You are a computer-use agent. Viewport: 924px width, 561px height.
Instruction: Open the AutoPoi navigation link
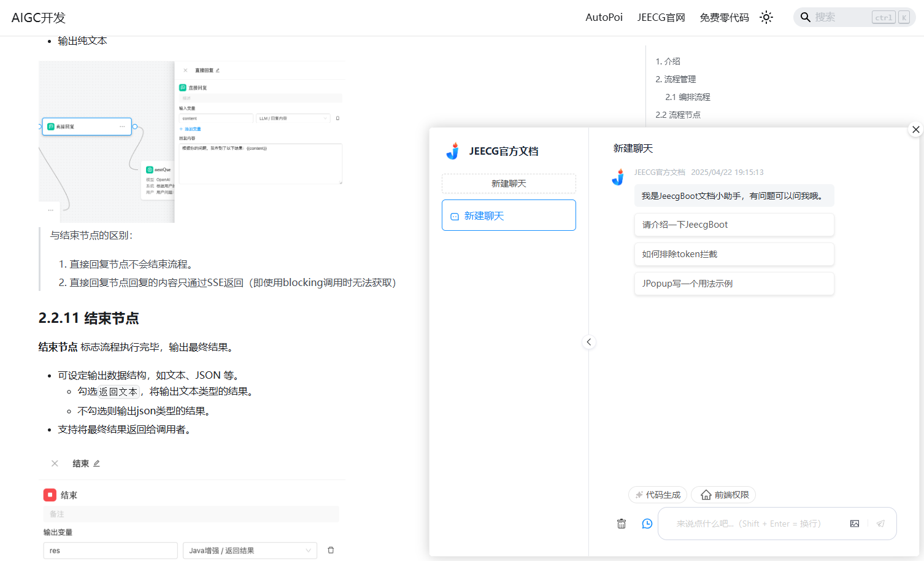tap(604, 17)
